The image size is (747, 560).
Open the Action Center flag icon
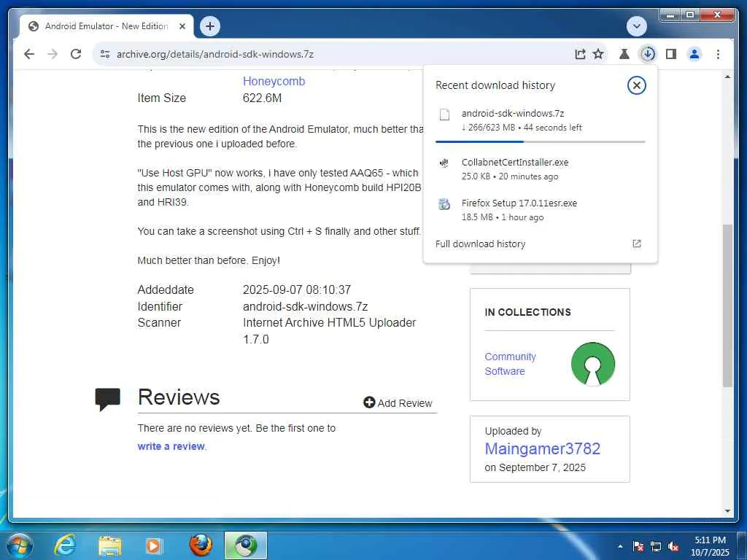(638, 546)
